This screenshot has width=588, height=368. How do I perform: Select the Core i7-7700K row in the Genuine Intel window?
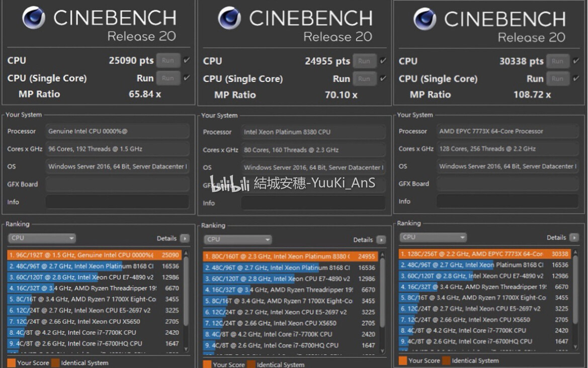pyautogui.click(x=95, y=332)
